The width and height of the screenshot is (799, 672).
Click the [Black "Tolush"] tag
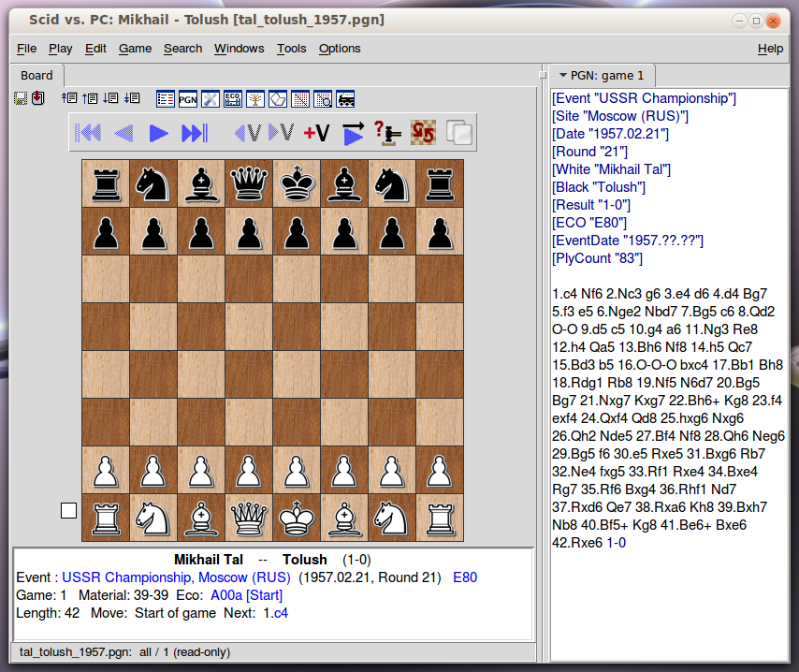coord(599,187)
